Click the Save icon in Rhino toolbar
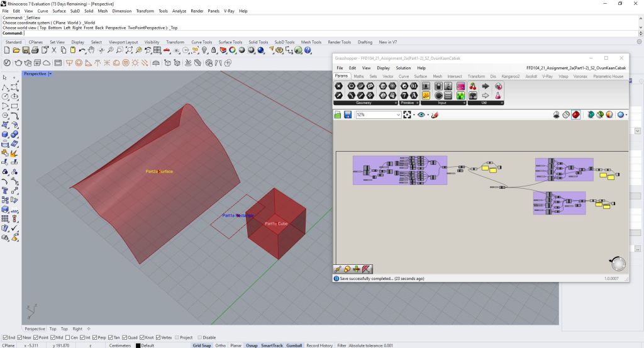 point(26,50)
